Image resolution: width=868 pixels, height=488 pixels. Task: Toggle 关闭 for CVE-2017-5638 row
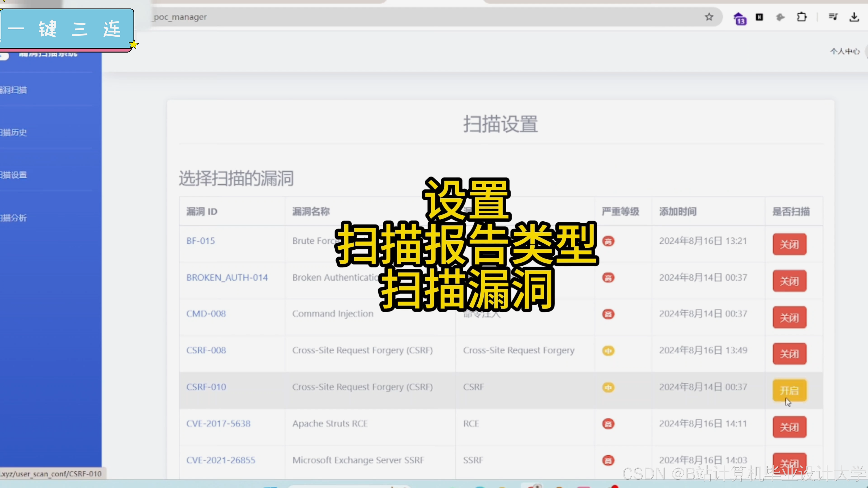789,427
